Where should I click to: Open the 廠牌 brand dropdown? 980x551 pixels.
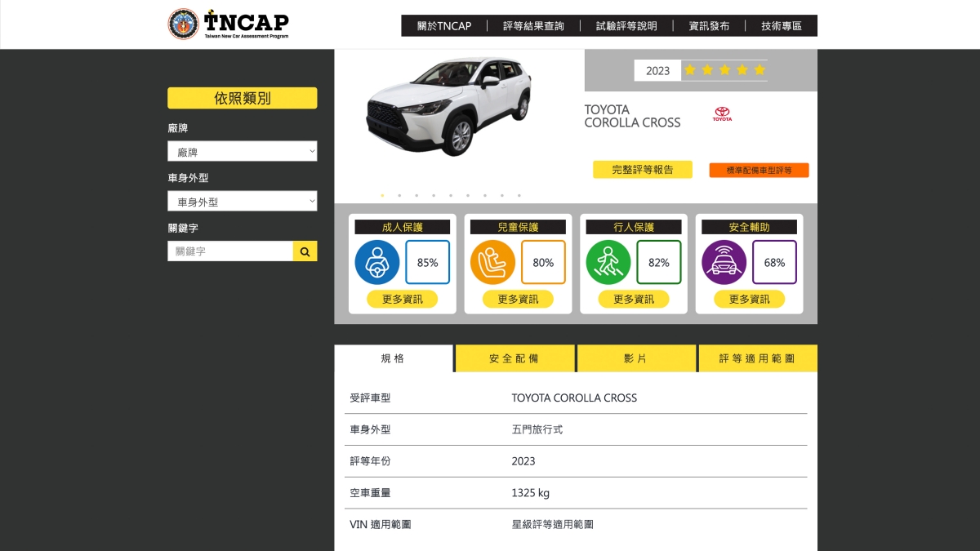click(242, 151)
